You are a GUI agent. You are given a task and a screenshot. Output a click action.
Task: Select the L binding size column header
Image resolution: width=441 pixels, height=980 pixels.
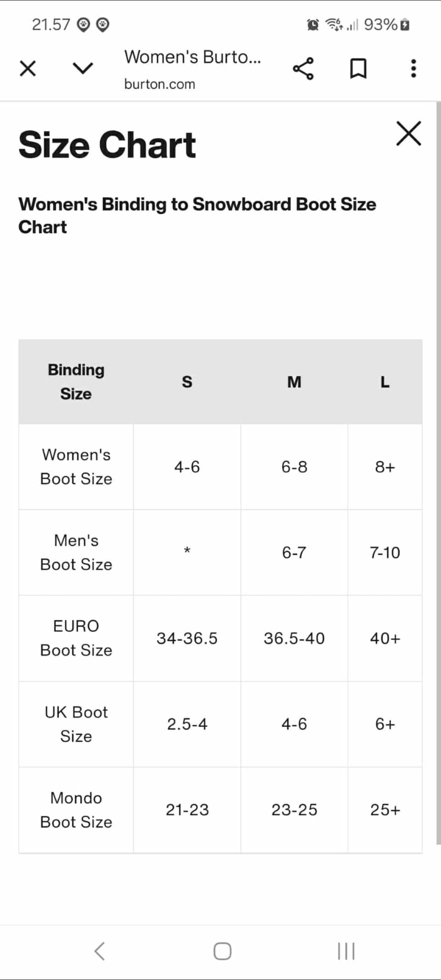click(x=385, y=382)
